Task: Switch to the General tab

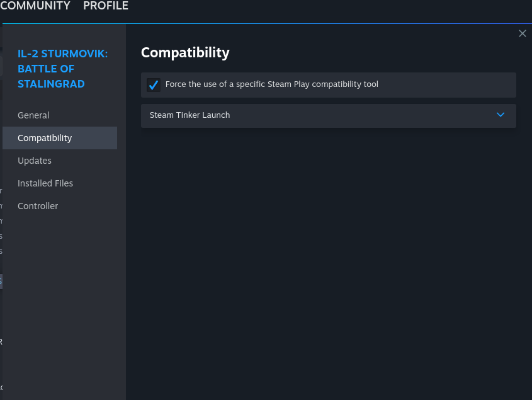Action: 33,115
